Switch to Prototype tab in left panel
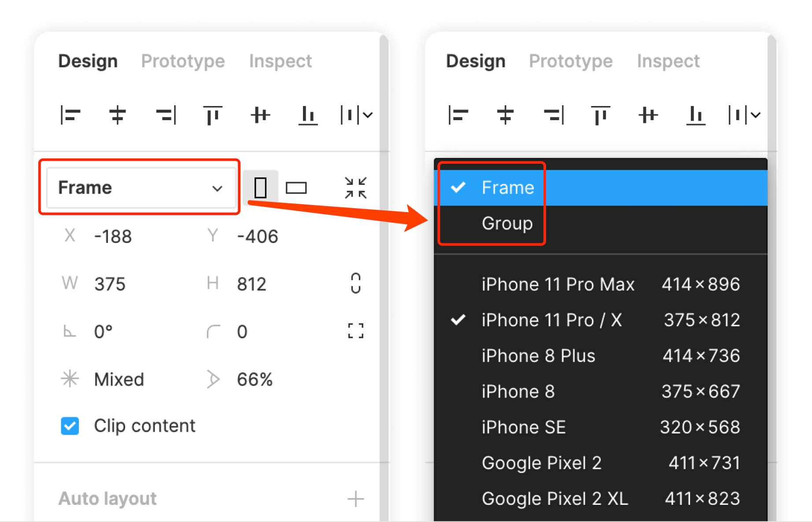812x522 pixels. pyautogui.click(x=183, y=61)
